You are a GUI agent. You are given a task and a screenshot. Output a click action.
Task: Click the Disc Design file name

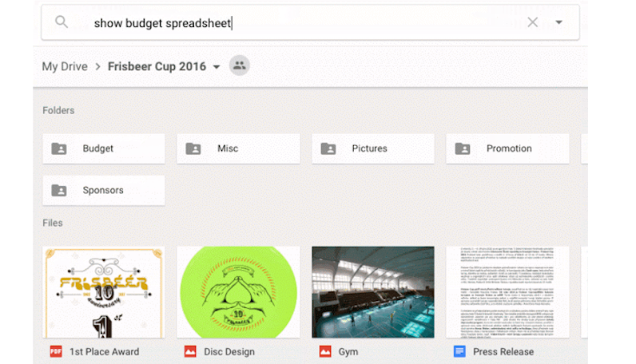229,352
